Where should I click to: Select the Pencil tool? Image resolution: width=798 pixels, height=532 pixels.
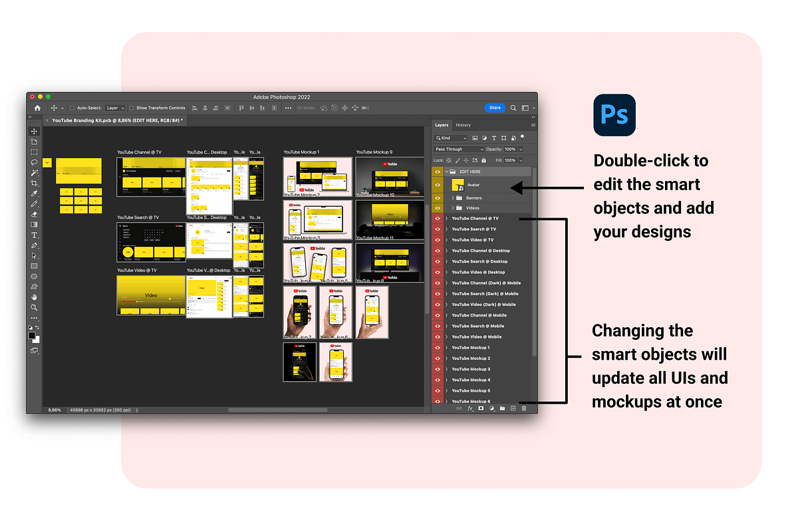point(34,204)
